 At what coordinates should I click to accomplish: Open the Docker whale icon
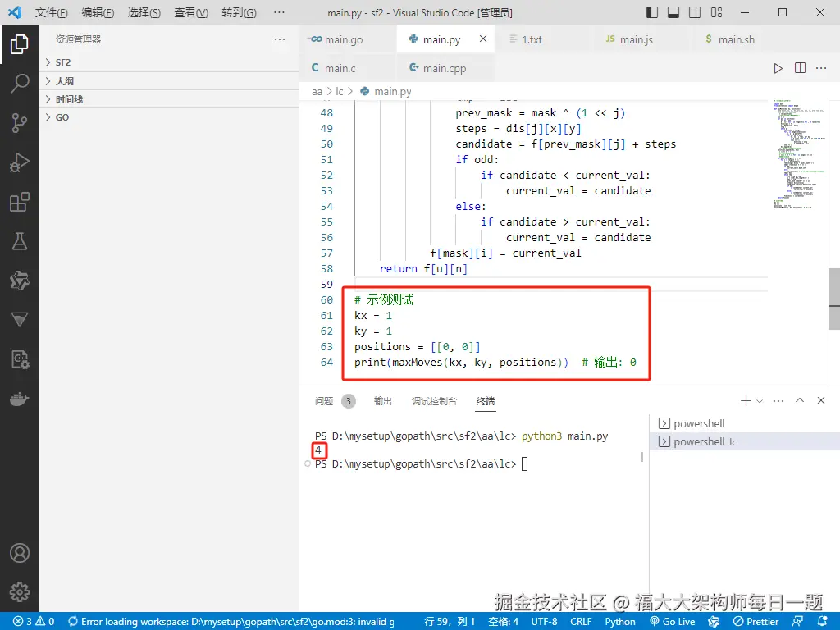pyautogui.click(x=20, y=399)
